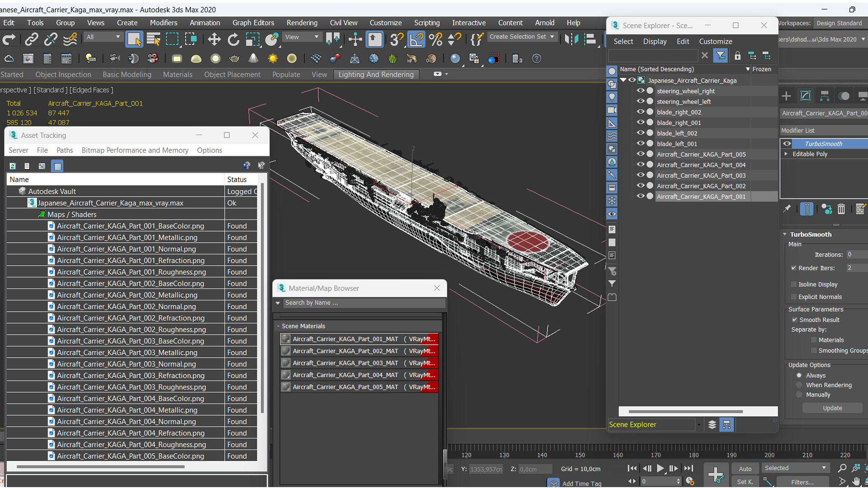Toggle Percent Snap icon
The height and width of the screenshot is (488, 868).
click(x=435, y=40)
